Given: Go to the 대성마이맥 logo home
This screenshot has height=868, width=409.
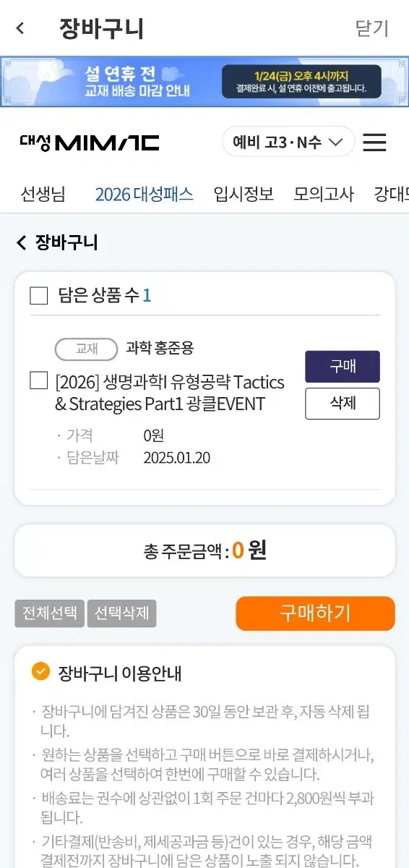Looking at the screenshot, I should pos(90,142).
